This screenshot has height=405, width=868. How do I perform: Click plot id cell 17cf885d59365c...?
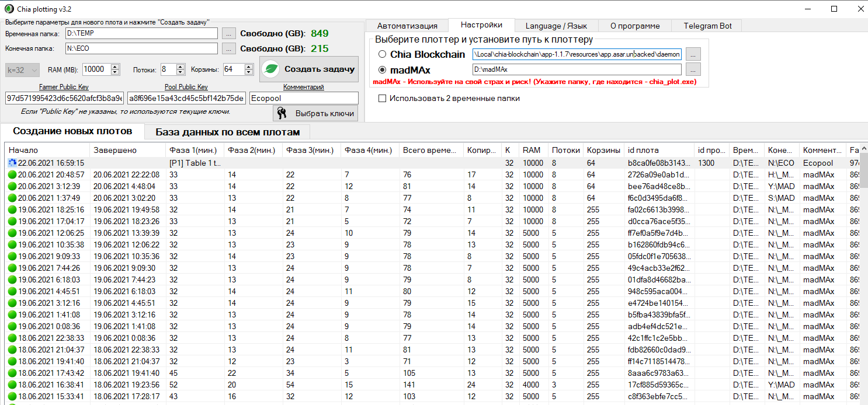[659, 385]
